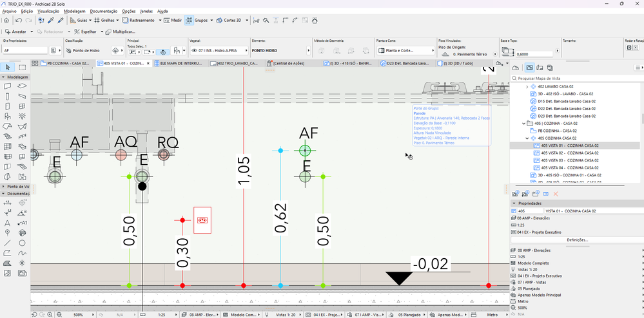
Task: Select the Object chair tool
Action: pos(7,116)
